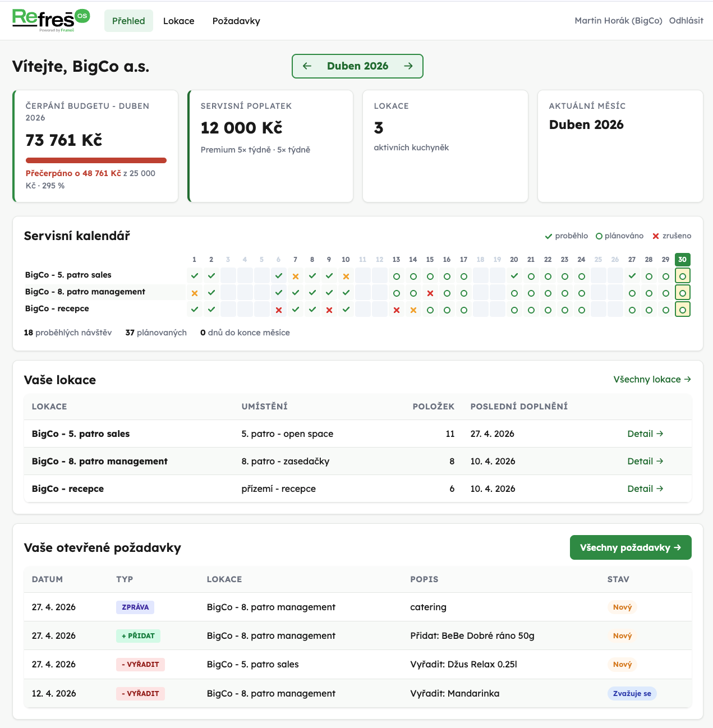Screen dimensions: 713x728
Task: Click the Refresh OS logo
Action: click(51, 20)
